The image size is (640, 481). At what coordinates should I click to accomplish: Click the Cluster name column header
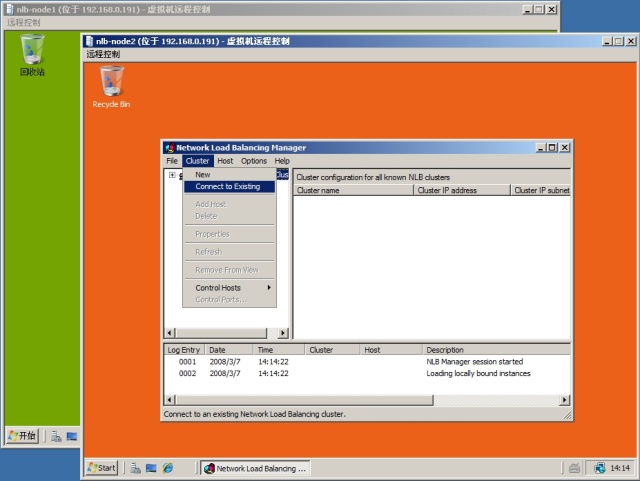352,190
